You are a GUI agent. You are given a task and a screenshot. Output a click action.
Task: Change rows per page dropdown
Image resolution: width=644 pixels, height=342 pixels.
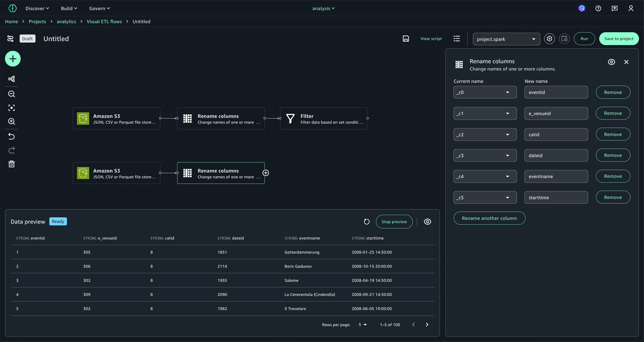point(363,325)
